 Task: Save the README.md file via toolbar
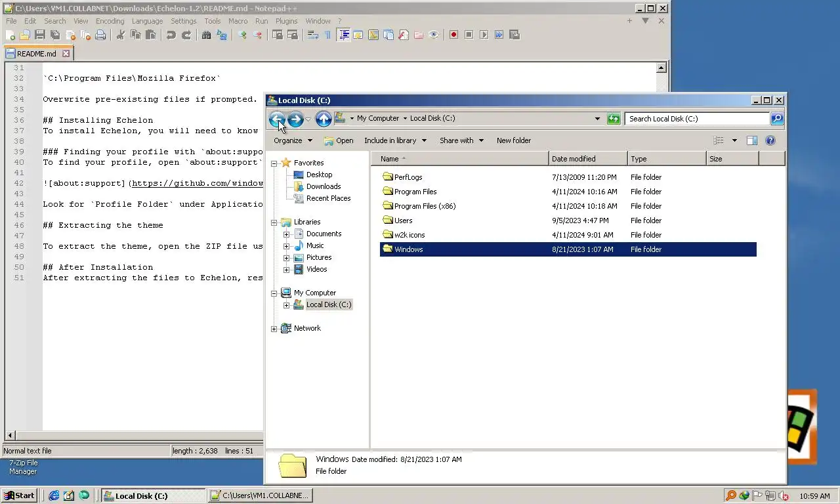coord(40,35)
